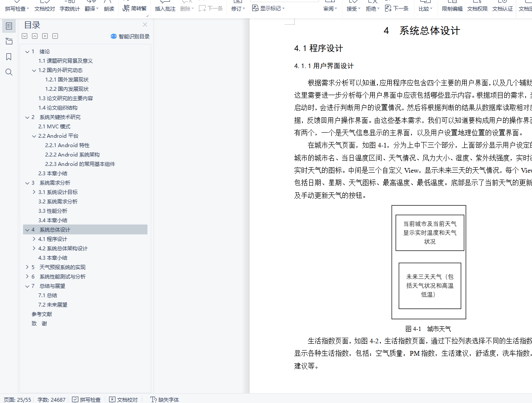The image size is (532, 403).
Task: Click 插入批注 insert comment
Action: tap(165, 9)
